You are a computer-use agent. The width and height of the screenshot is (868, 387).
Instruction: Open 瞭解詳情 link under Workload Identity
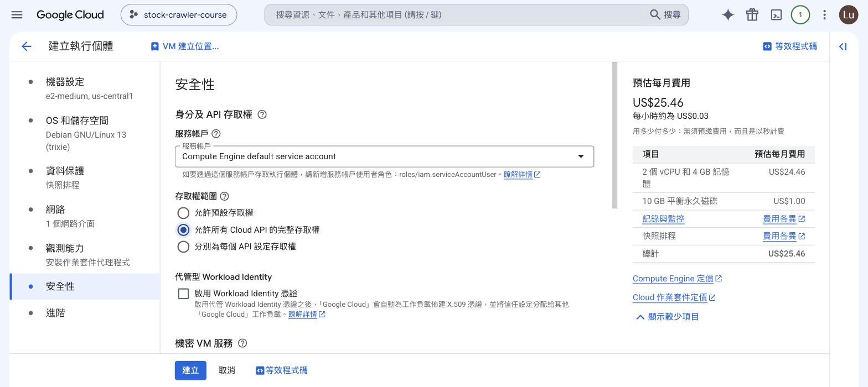tap(307, 315)
